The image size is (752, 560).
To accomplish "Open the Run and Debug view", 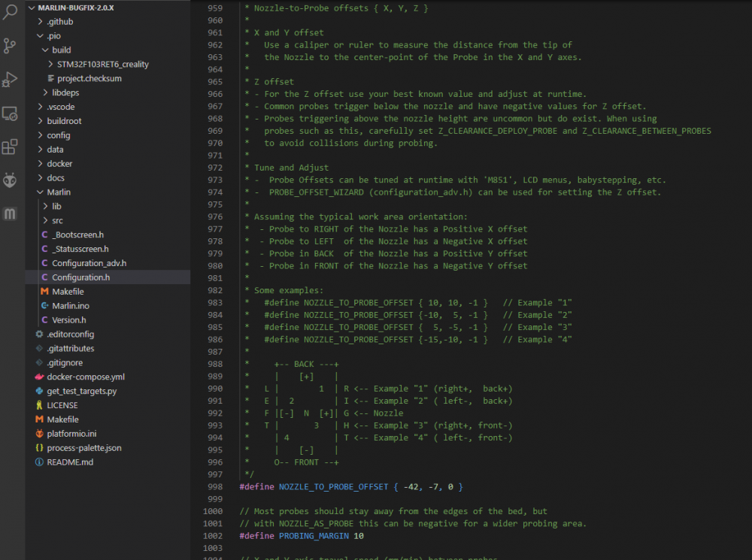I will [x=11, y=79].
